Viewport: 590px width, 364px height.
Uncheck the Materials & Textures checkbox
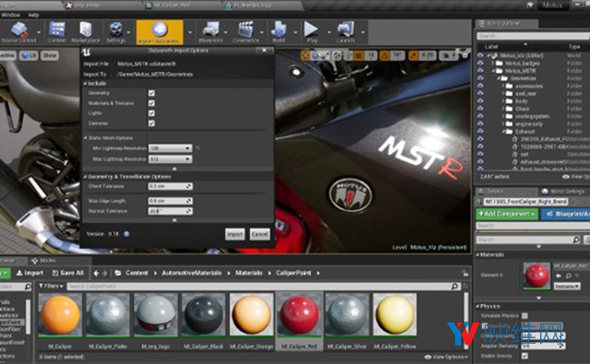pos(151,103)
